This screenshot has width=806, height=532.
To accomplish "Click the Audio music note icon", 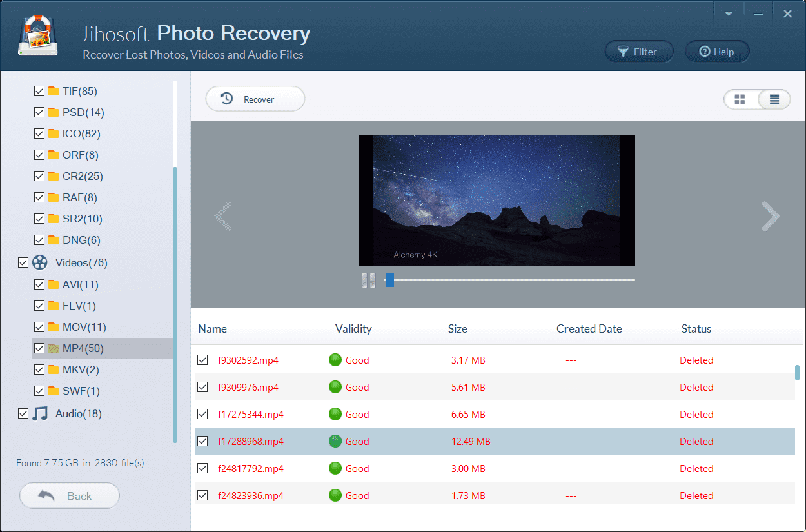I will tap(41, 413).
